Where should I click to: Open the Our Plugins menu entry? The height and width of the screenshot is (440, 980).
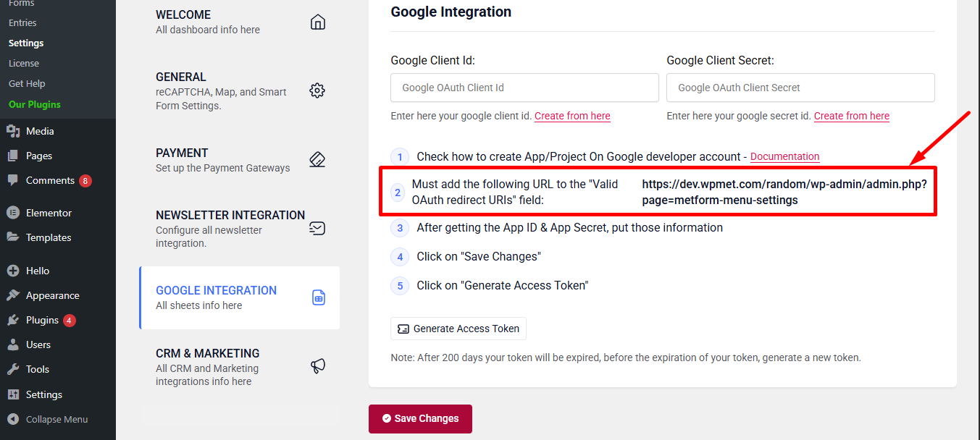coord(36,103)
